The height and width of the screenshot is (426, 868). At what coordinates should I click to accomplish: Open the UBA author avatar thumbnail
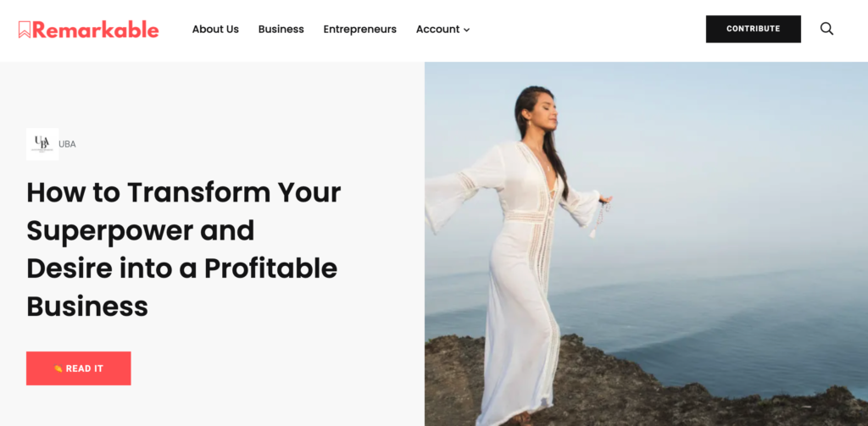(42, 144)
